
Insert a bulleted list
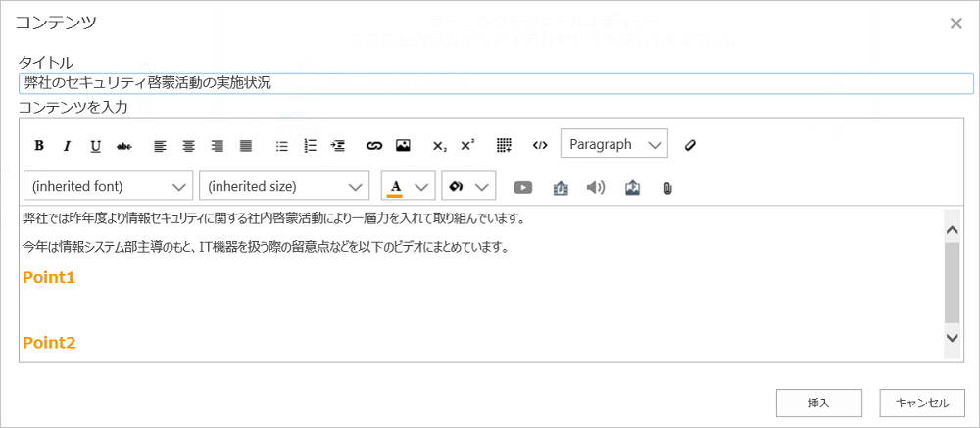click(x=281, y=145)
